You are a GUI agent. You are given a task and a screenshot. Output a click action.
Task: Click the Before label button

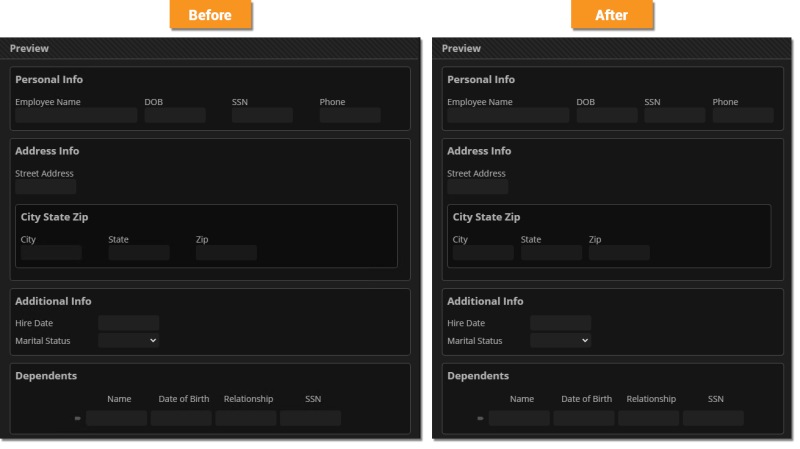pos(210,15)
